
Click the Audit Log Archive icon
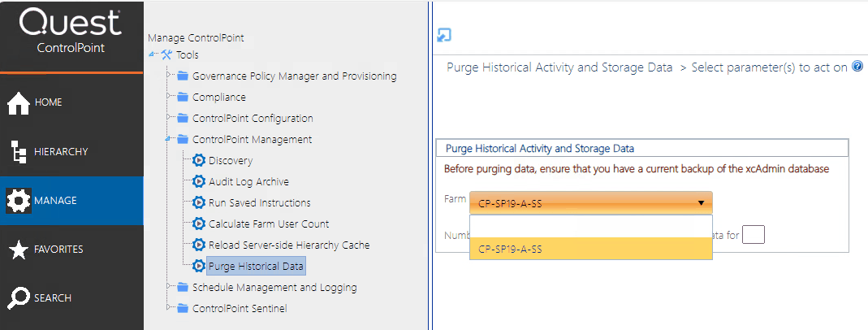[x=199, y=182]
